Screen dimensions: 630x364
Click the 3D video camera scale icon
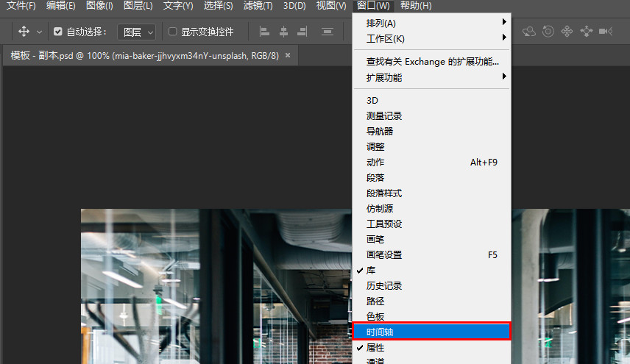click(606, 32)
